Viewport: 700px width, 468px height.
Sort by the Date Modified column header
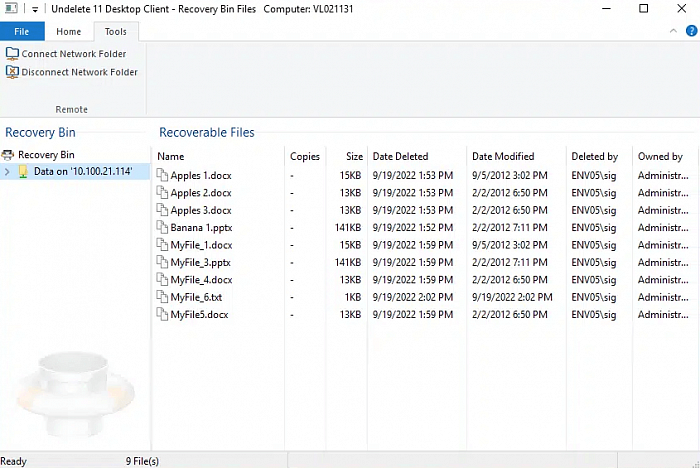[503, 156]
